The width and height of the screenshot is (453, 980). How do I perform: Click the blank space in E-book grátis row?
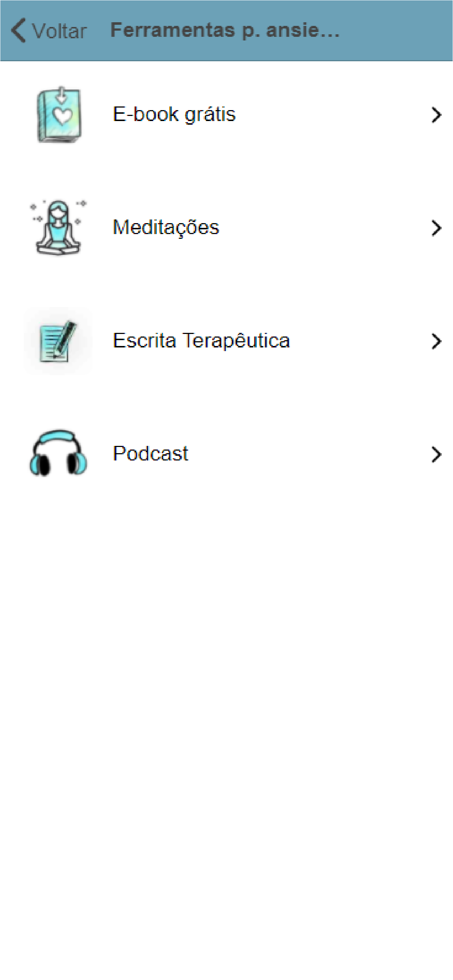tap(331, 114)
